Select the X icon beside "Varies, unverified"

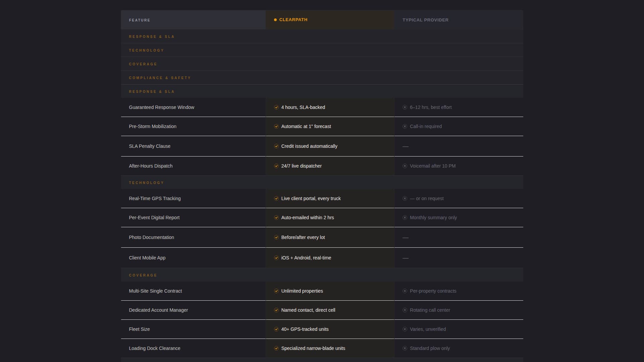(x=405, y=329)
